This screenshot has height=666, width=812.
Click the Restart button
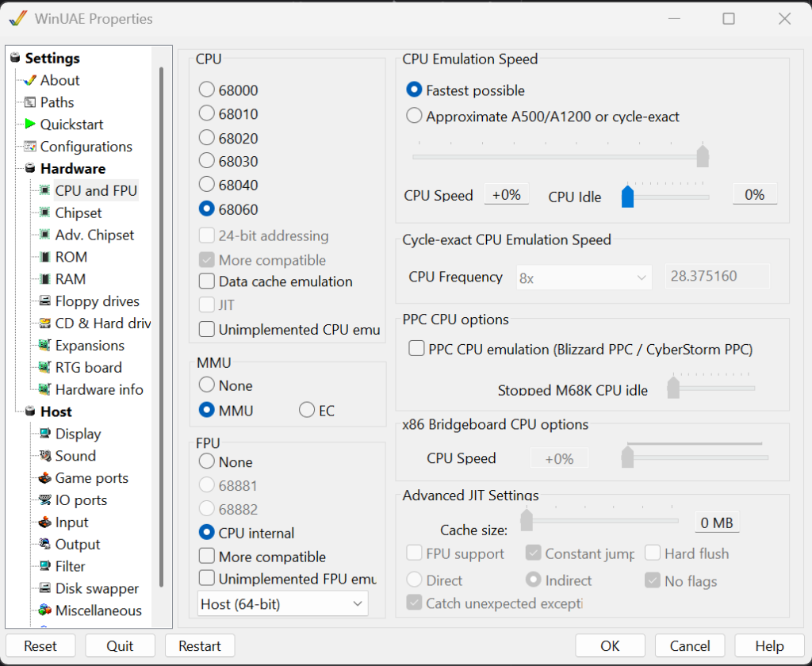(200, 646)
